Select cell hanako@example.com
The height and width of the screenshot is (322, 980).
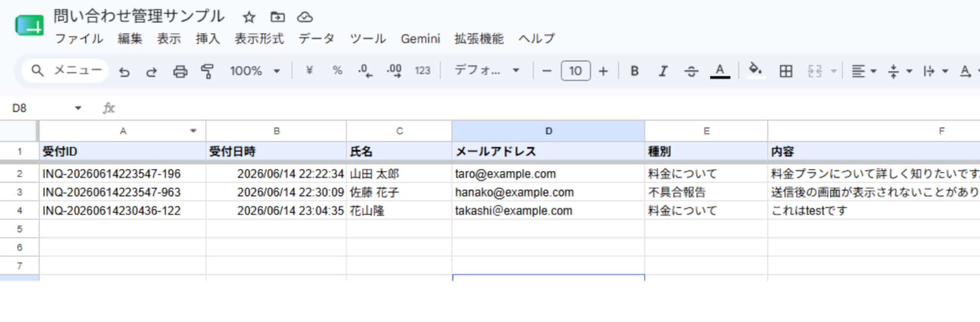pyautogui.click(x=549, y=192)
